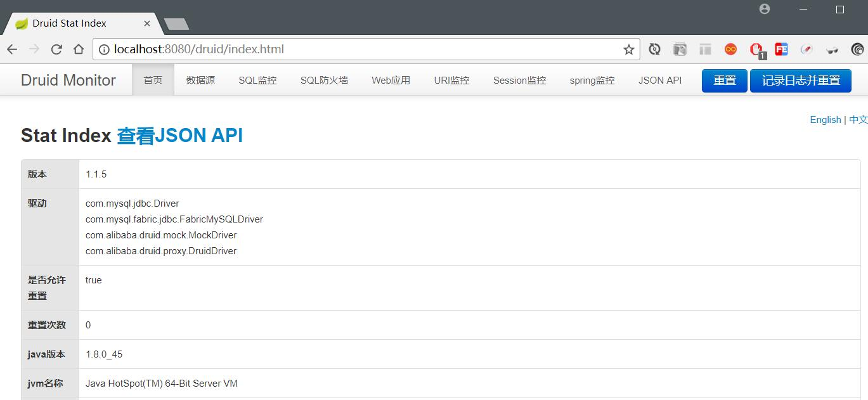Click the Druid Monitor brand title
868x400 pixels.
(x=68, y=81)
